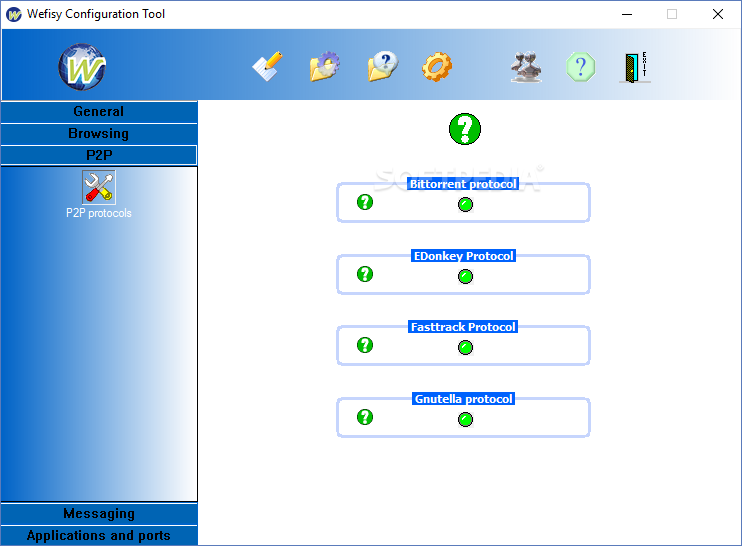Click the P2P protocols label
This screenshot has height=546, width=742.
coord(98,213)
